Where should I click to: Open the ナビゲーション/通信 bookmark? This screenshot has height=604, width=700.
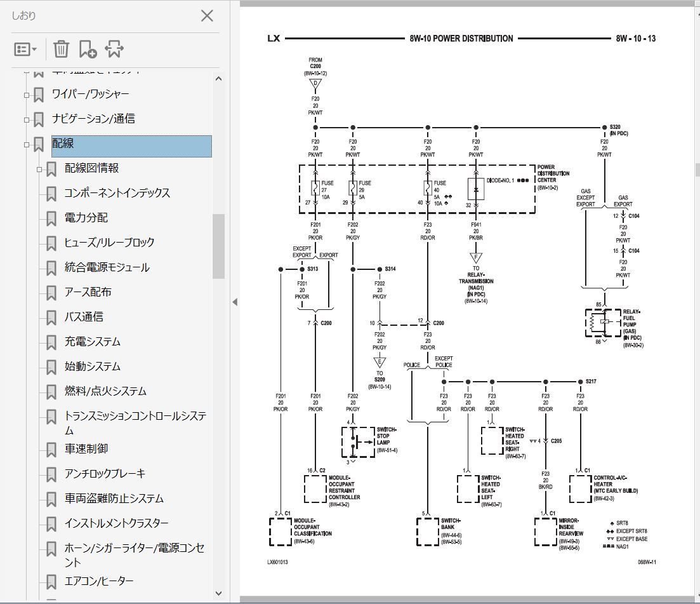[93, 119]
